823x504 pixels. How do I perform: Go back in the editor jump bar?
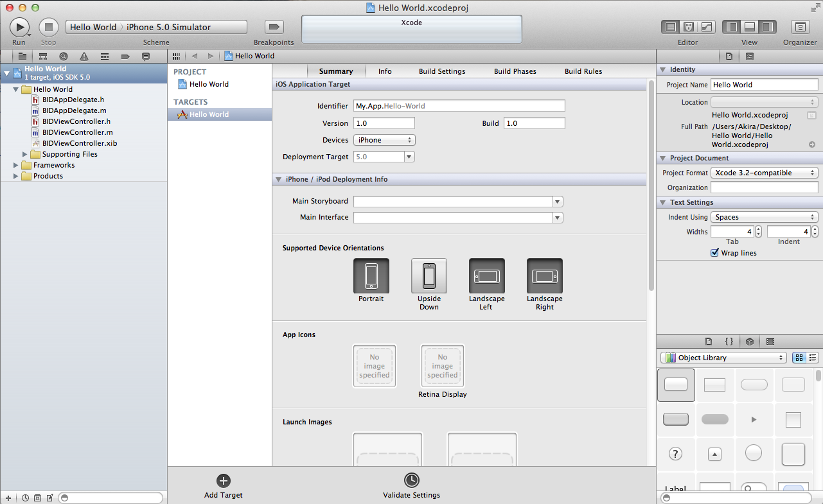195,56
